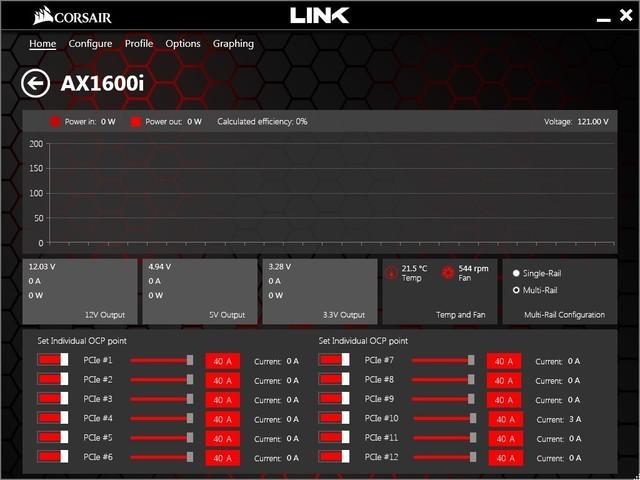Click the Power out red square legend
640x480 pixels.
pos(136,122)
